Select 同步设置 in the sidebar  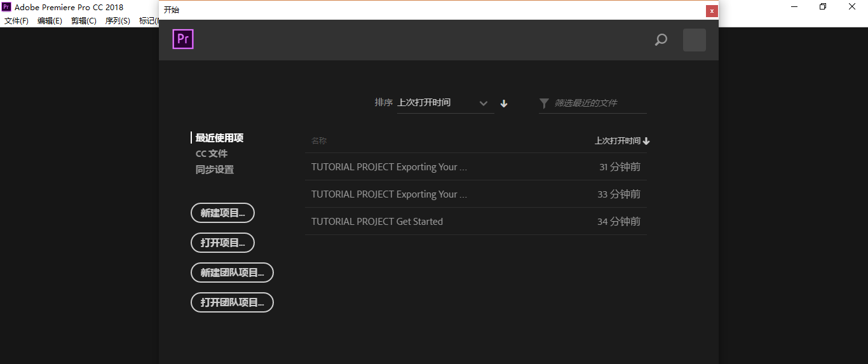(x=215, y=170)
